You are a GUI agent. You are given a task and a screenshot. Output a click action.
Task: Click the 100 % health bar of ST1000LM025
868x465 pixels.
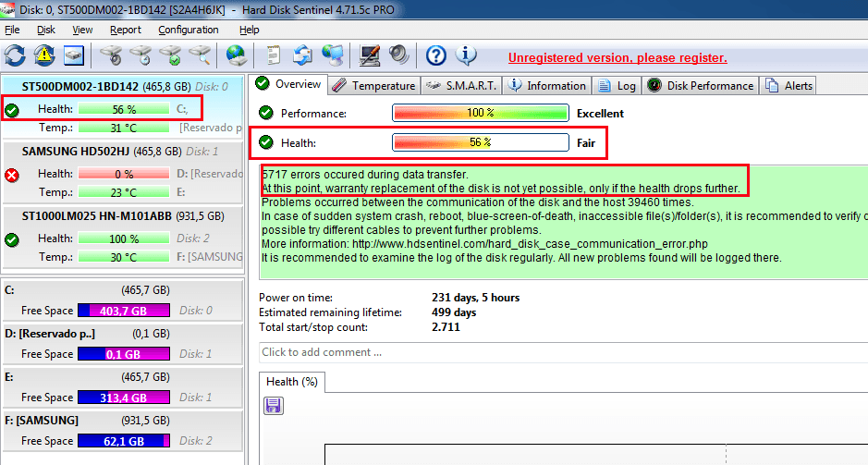pyautogui.click(x=124, y=239)
